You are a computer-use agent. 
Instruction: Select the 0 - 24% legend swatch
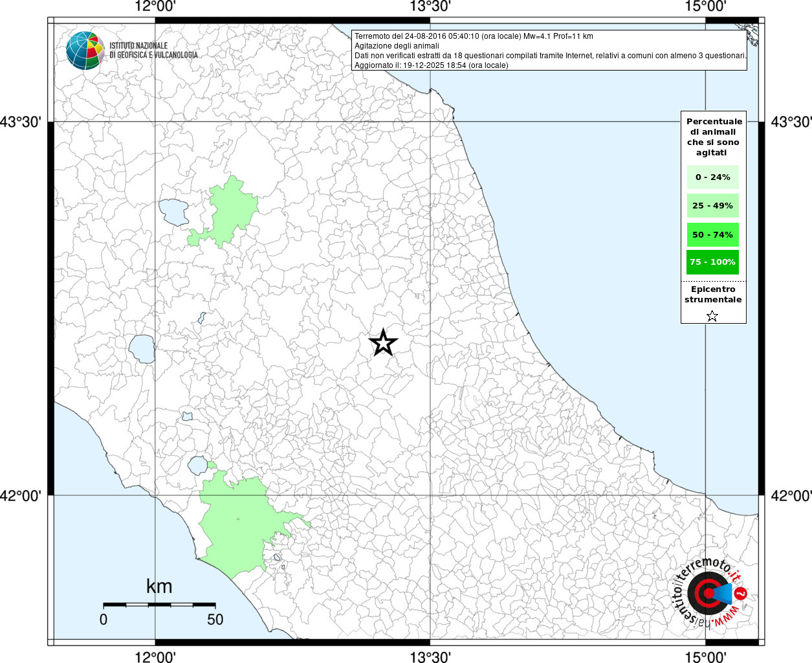click(712, 177)
